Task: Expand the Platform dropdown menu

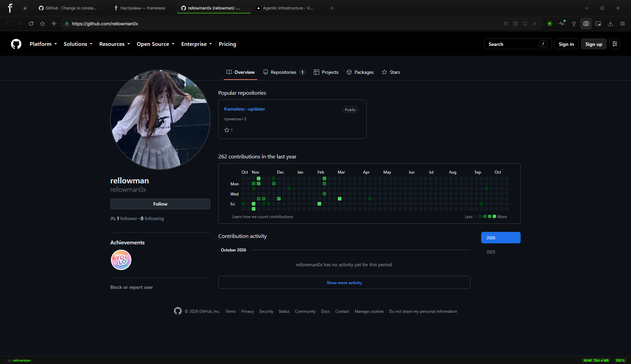Action: [x=43, y=44]
